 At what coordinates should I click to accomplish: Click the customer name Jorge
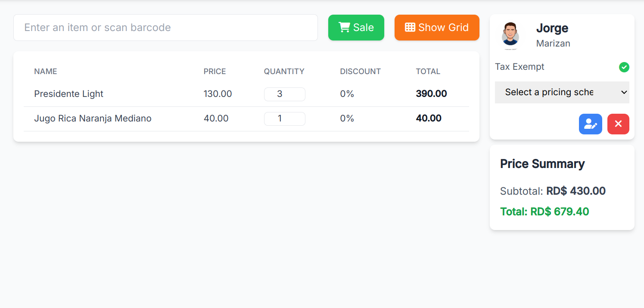pos(552,28)
